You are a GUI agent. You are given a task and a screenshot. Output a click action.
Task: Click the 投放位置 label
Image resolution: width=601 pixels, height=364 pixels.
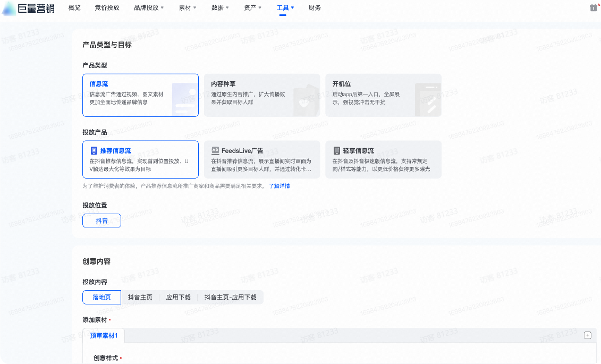(95, 205)
